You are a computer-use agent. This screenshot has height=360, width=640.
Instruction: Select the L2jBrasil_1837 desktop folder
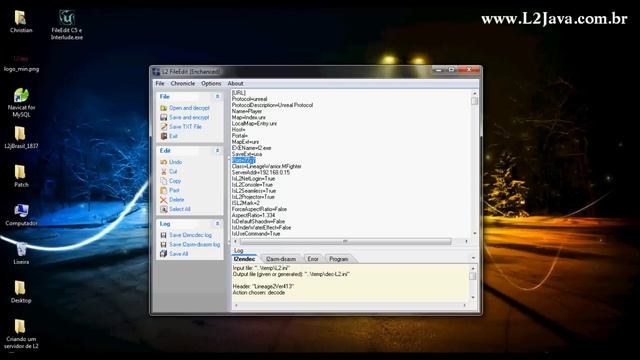click(21, 138)
